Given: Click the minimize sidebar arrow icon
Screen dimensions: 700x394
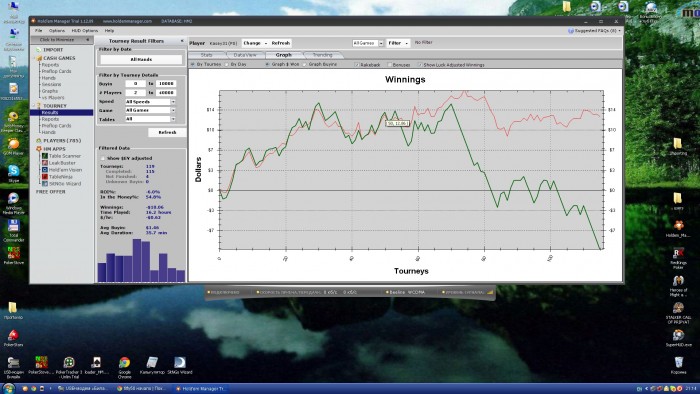Looking at the screenshot, I should (x=88, y=40).
